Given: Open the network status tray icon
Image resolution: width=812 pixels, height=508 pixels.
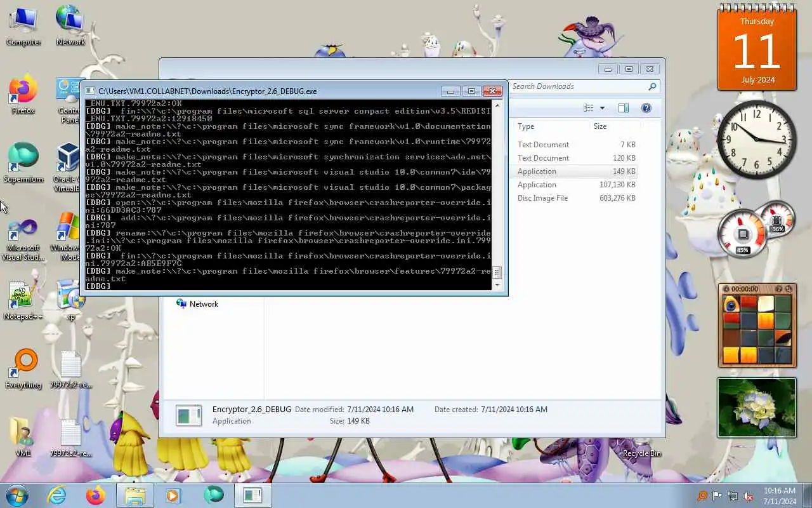Looking at the screenshot, I should coord(733,496).
